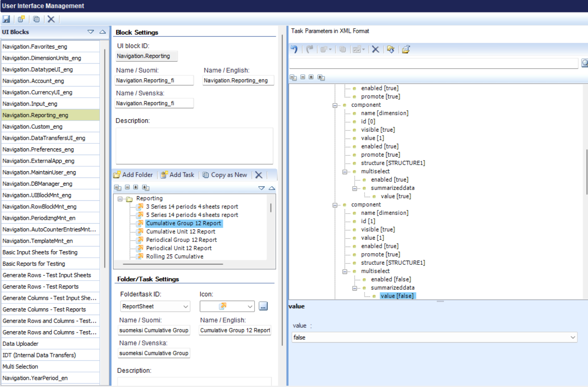Collapse the component node with id [1]
Screen dimensions: 588x387
point(335,205)
